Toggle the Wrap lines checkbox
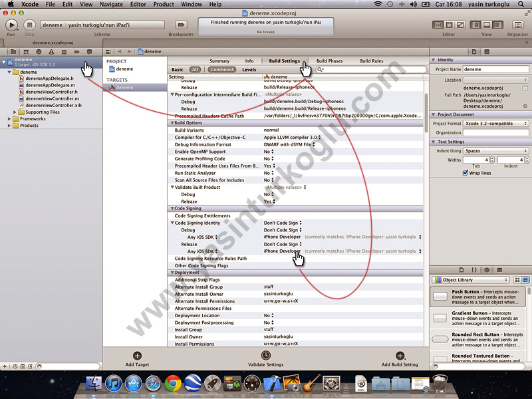 465,173
